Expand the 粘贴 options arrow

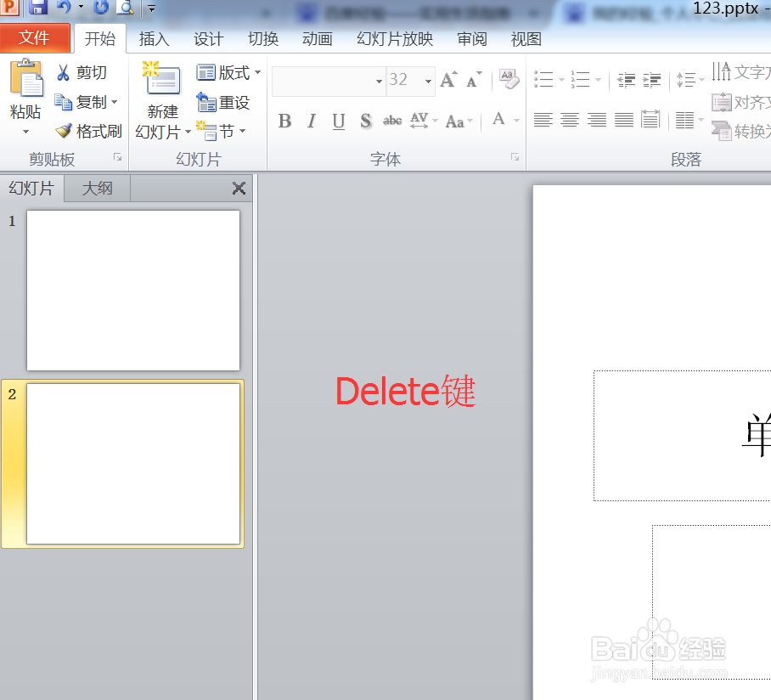[x=25, y=132]
